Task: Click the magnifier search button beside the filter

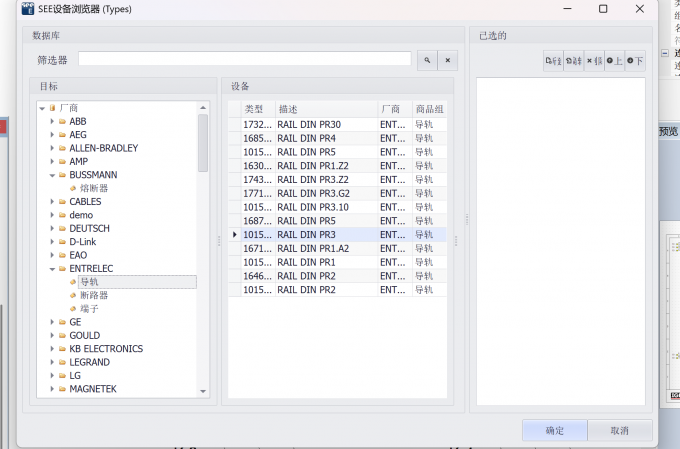Action: pos(427,60)
